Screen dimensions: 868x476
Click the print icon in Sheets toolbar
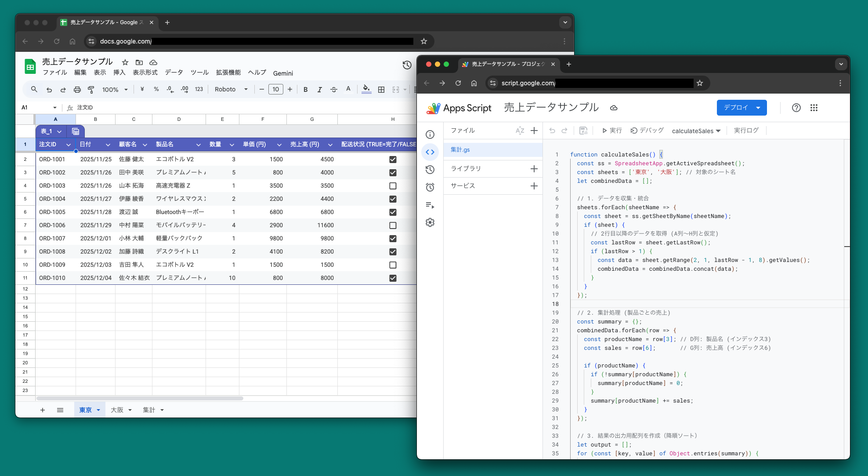tap(77, 90)
